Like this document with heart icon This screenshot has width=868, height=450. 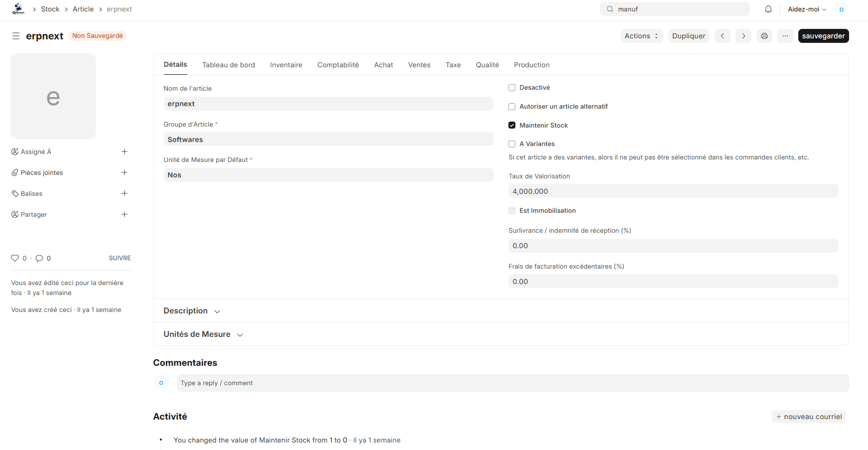pyautogui.click(x=15, y=258)
